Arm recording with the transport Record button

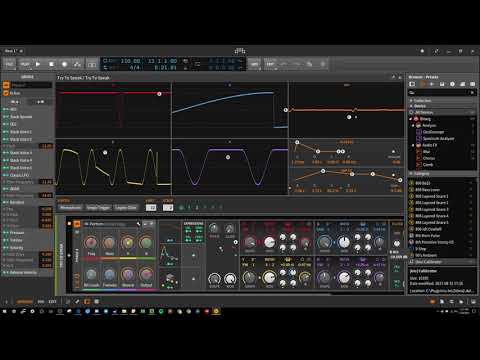(x=64, y=64)
